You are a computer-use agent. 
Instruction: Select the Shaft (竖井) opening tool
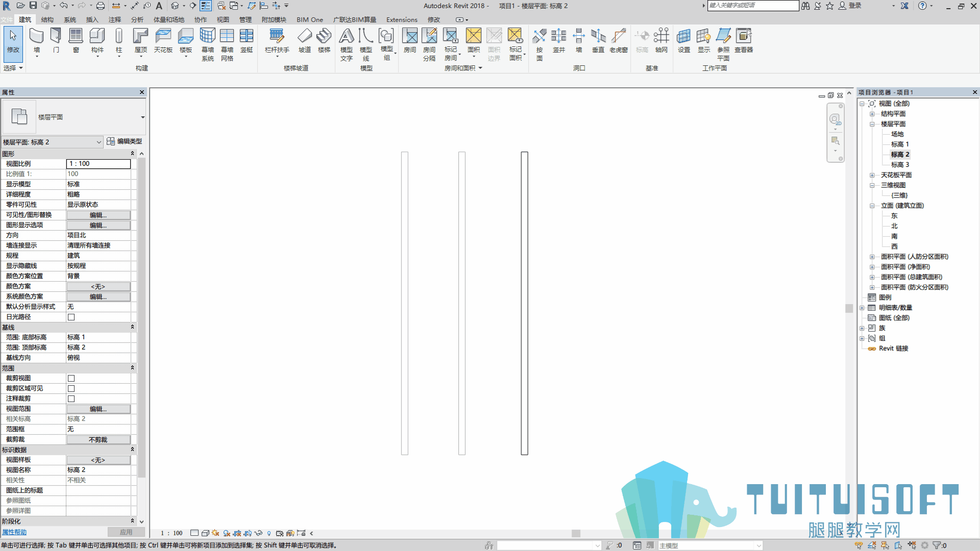[559, 40]
